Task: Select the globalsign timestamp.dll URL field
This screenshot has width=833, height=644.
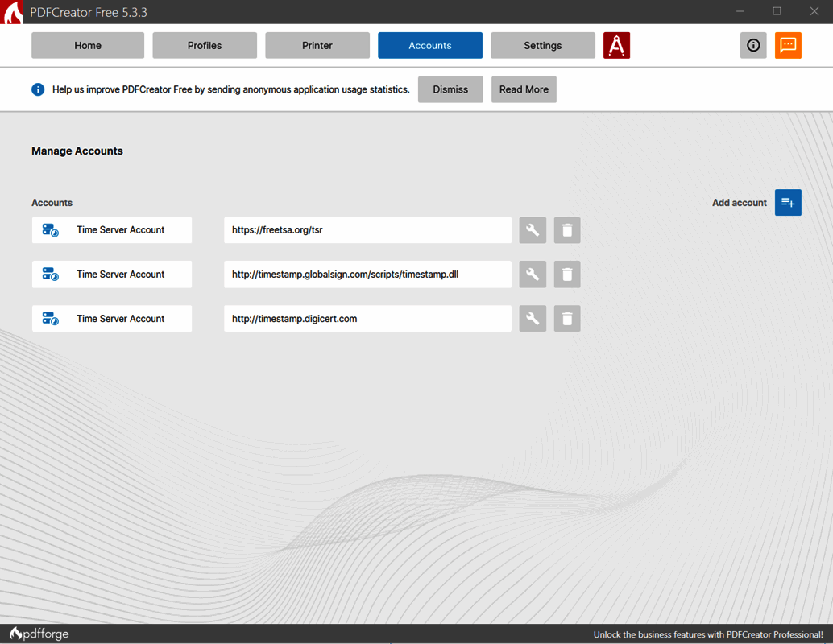Action: pos(367,274)
